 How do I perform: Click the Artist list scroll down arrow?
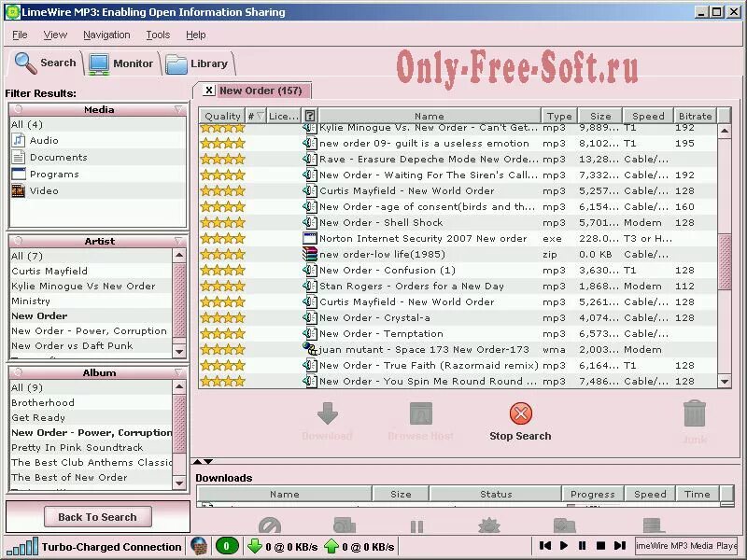[x=179, y=352]
